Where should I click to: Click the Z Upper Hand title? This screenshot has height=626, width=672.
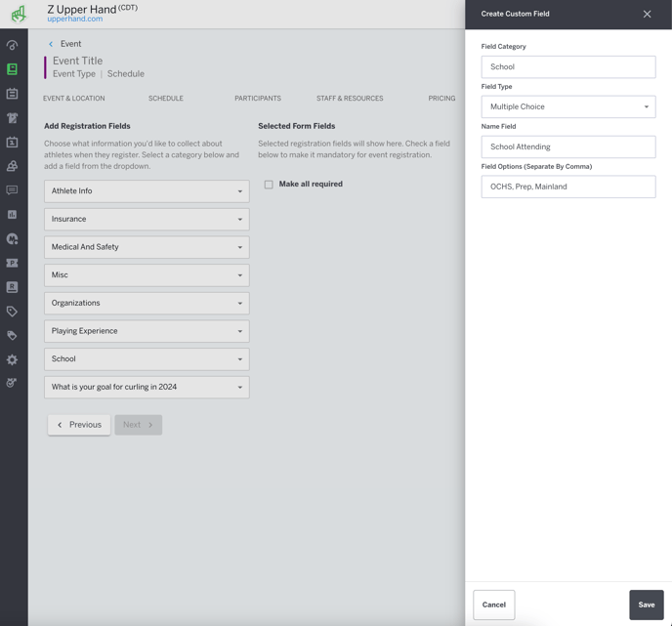[81, 9]
